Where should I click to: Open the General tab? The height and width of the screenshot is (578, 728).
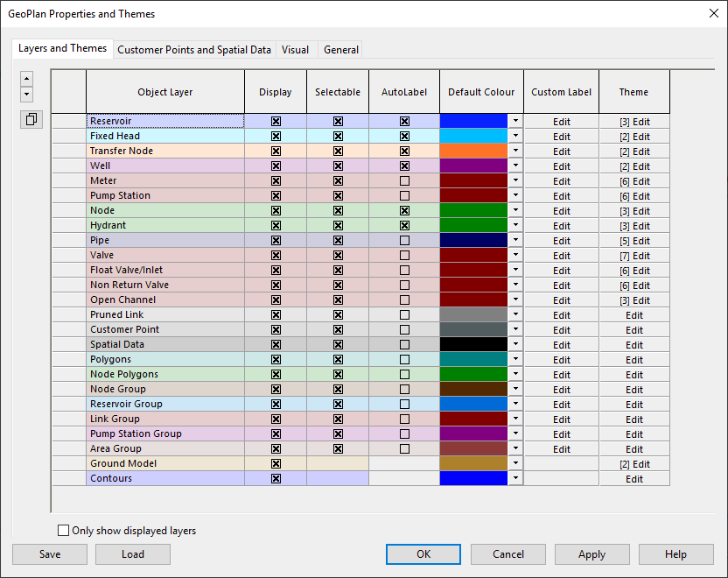[x=341, y=50]
